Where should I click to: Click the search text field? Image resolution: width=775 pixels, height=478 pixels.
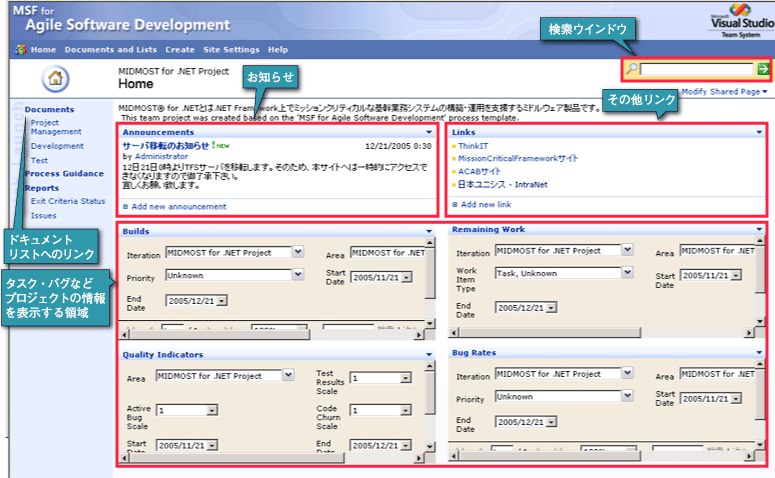tap(697, 69)
